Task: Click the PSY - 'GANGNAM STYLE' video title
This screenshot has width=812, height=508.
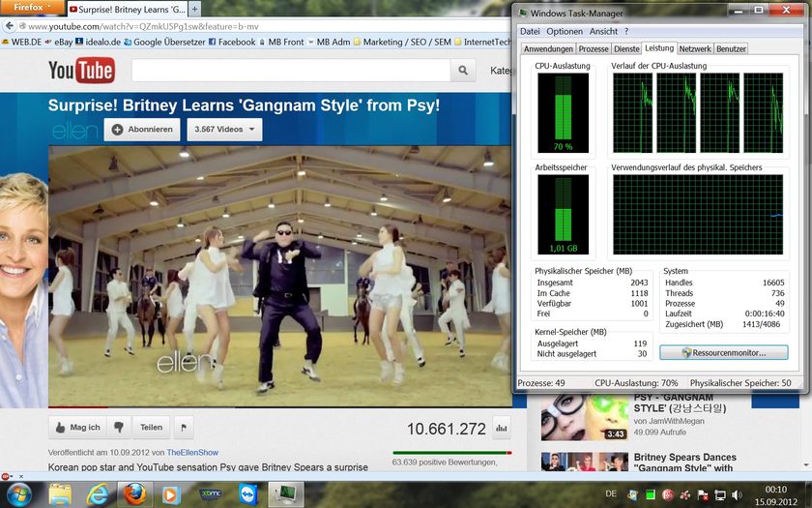Action: tap(680, 403)
